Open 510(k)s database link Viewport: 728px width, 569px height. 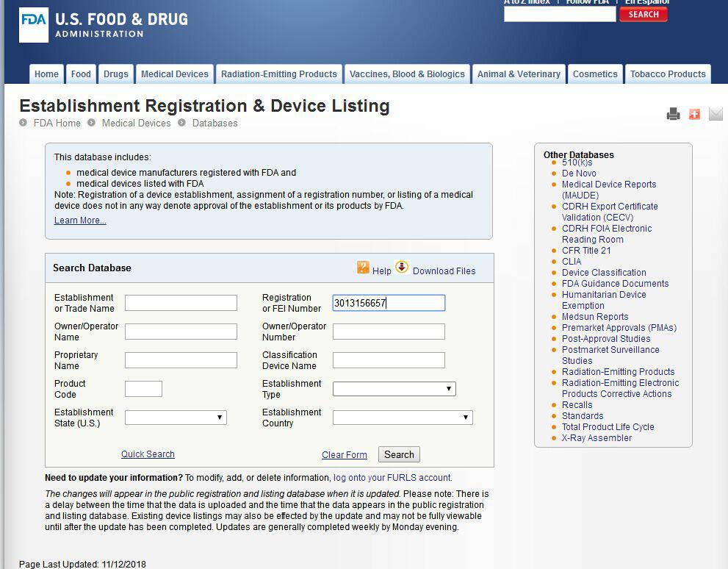[x=577, y=162]
